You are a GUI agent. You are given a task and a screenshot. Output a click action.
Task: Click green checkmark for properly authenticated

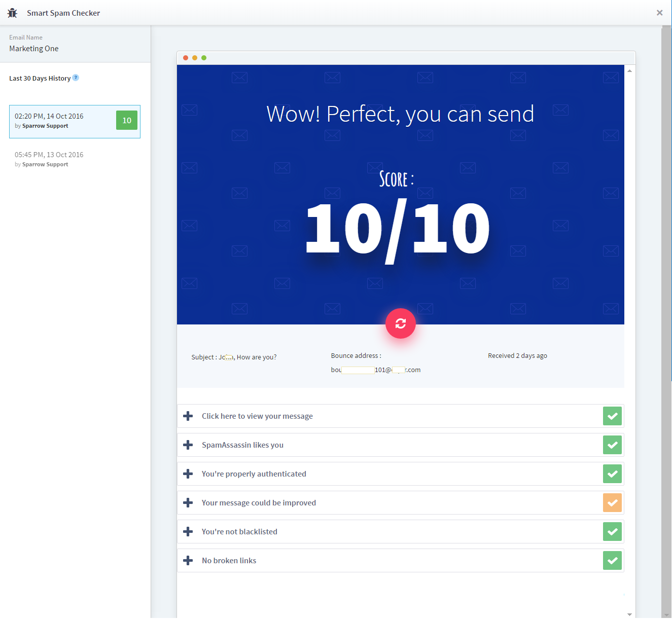tap(612, 474)
